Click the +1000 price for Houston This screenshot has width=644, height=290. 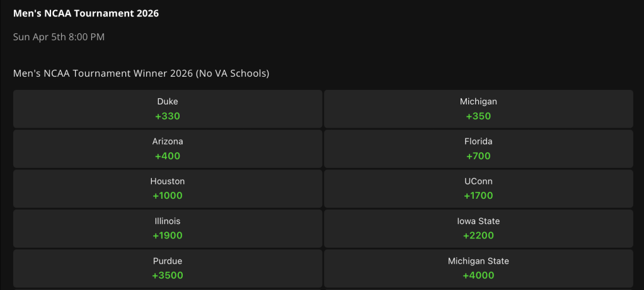(x=168, y=196)
